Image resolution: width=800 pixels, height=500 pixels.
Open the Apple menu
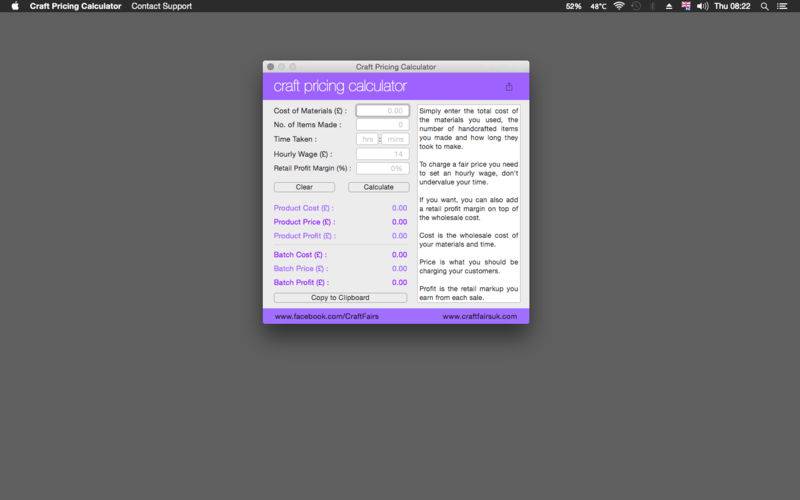click(x=14, y=6)
